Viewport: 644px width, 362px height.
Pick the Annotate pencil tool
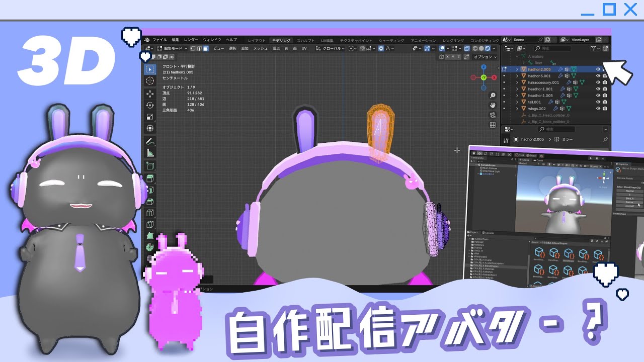[x=150, y=141]
